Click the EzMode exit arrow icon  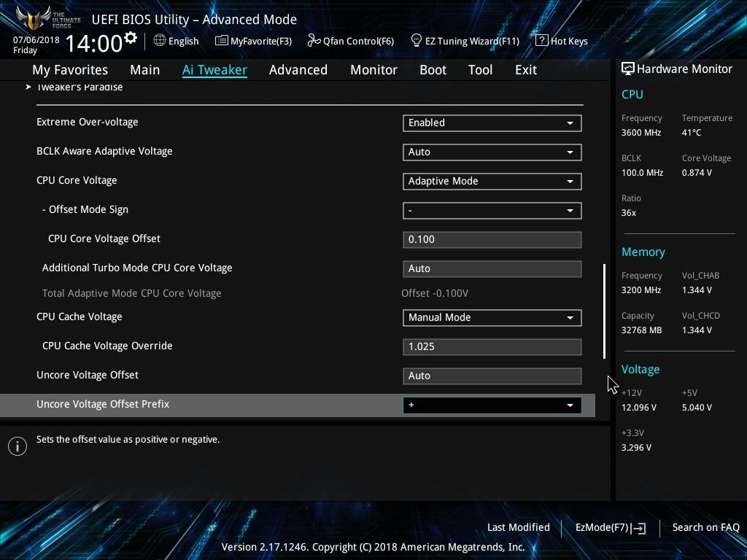coord(639,528)
